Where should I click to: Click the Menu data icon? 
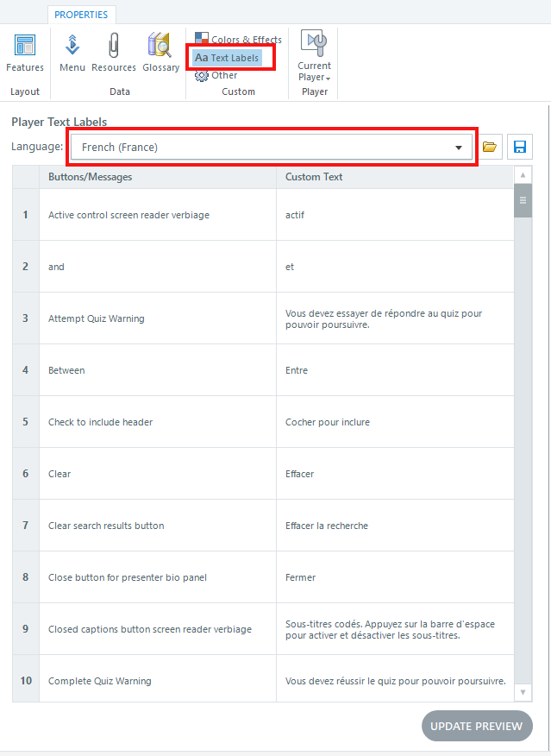[72, 53]
